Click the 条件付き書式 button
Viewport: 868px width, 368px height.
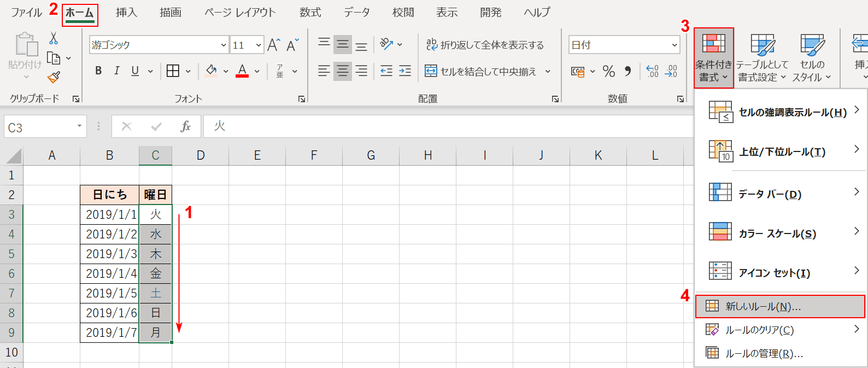point(714,58)
